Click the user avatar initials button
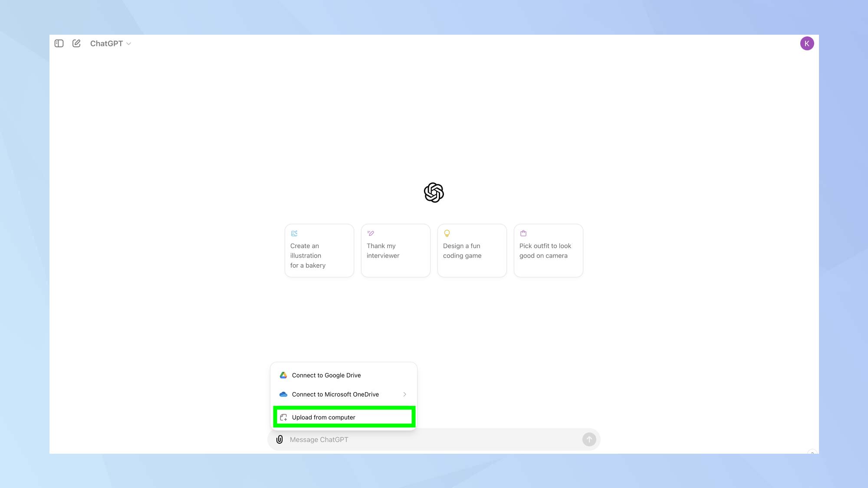 [807, 43]
